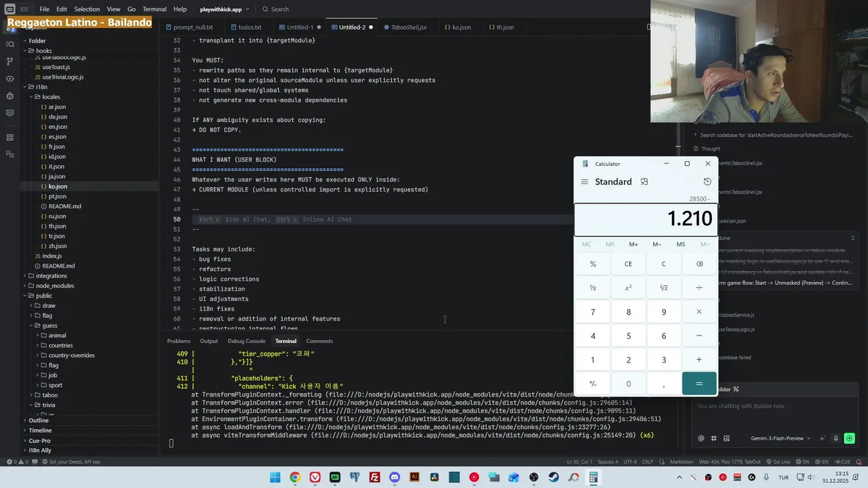Screen dimensions: 868x488
Task: Click the calculator multiply button
Action: point(699,312)
